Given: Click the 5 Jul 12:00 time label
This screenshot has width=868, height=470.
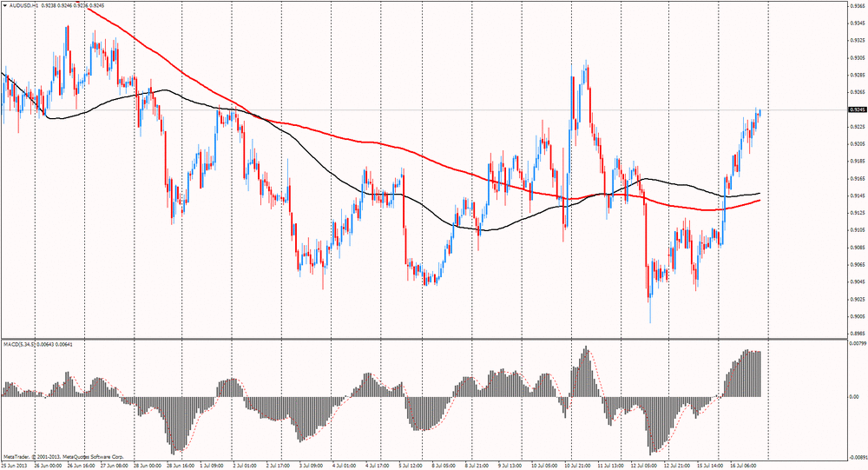Looking at the screenshot, I should pos(412,467).
